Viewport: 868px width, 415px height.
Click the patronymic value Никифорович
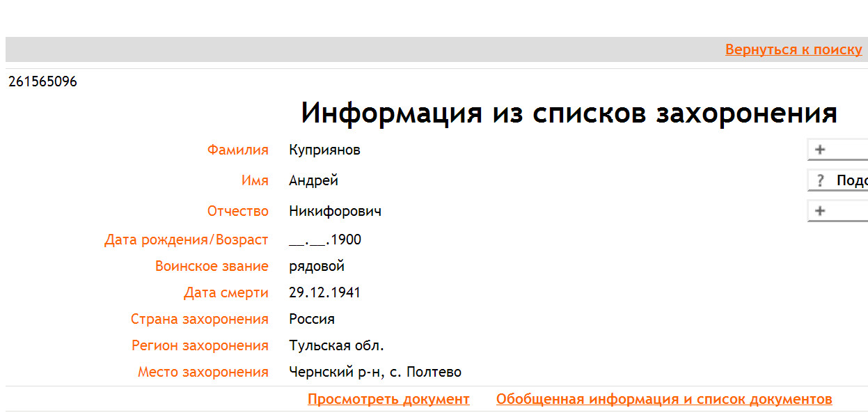[x=335, y=211]
